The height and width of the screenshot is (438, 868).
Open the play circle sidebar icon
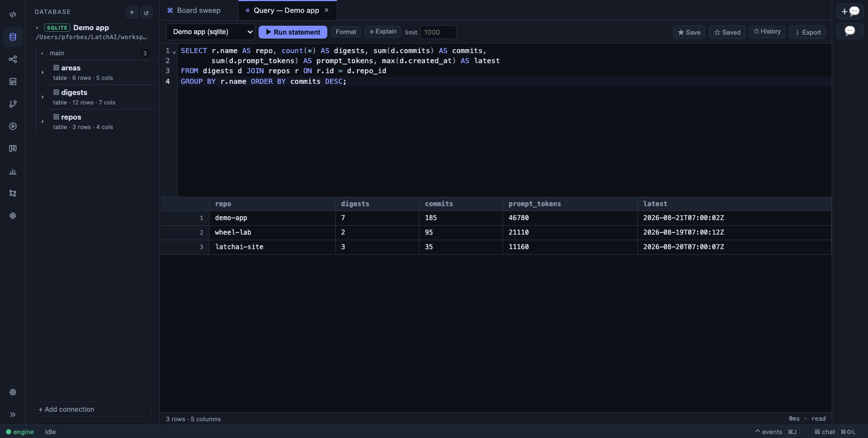click(13, 126)
